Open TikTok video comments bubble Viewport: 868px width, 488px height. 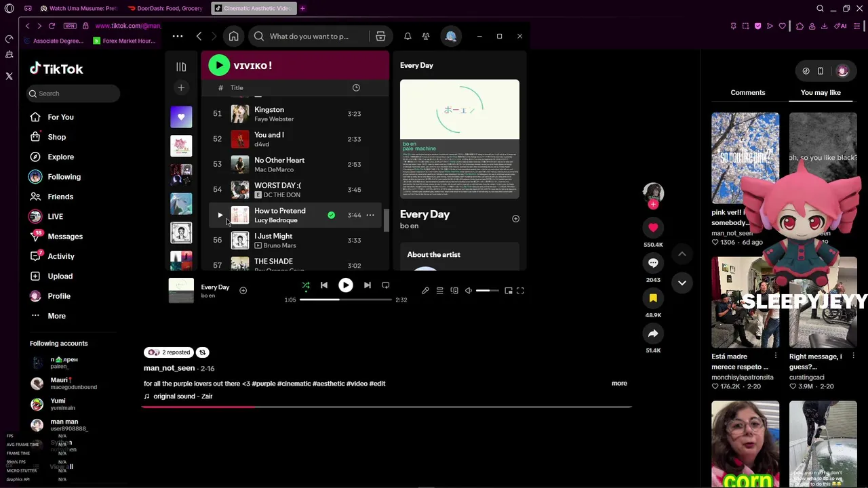pos(653,263)
